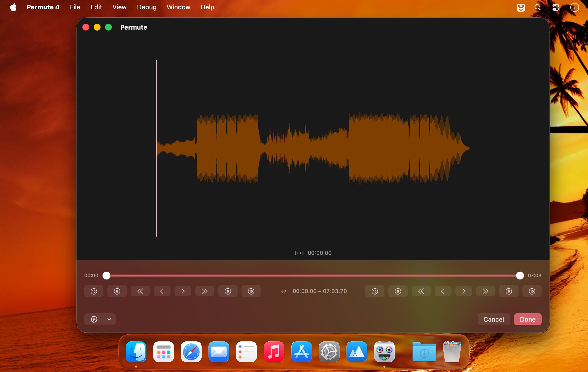Screen dimensions: 588x372
Task: Click the smiley face menu bar icon
Action: click(x=521, y=7)
